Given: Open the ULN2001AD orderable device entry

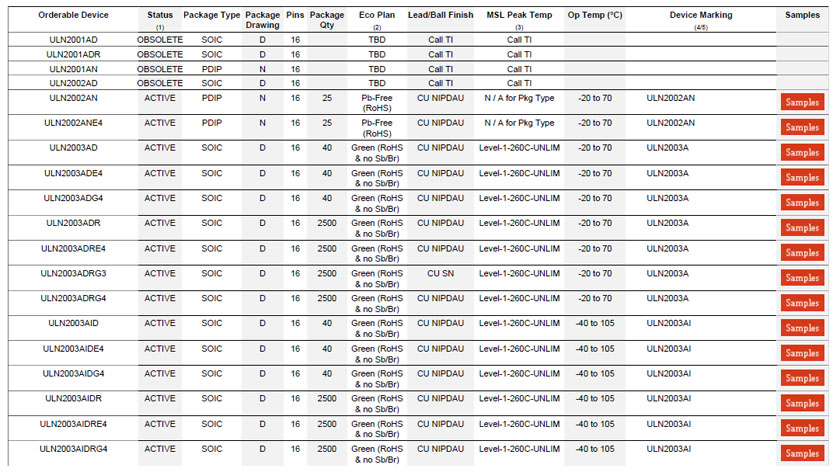Looking at the screenshot, I should (73, 40).
